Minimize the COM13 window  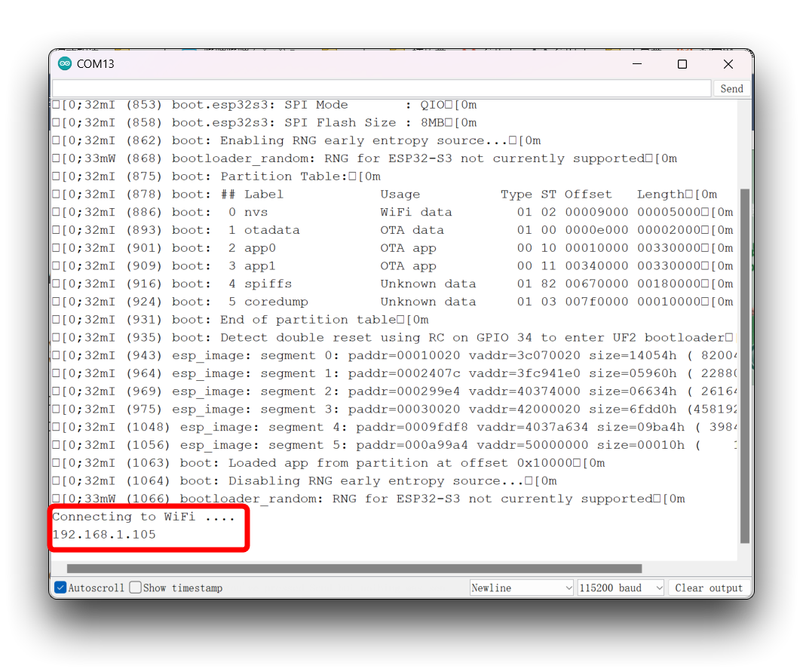pos(637,64)
